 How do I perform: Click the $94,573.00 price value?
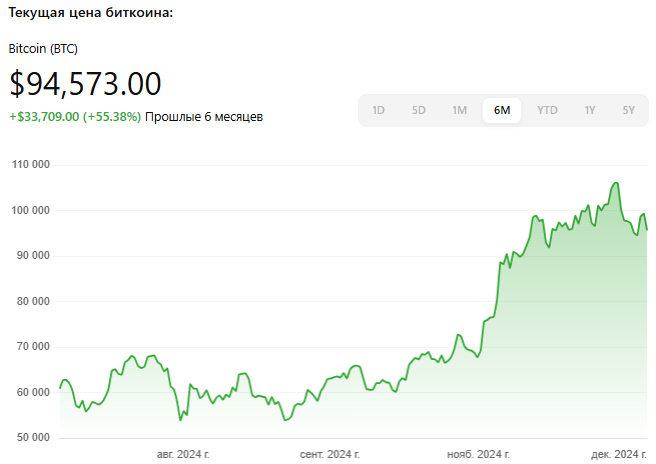pyautogui.click(x=85, y=84)
